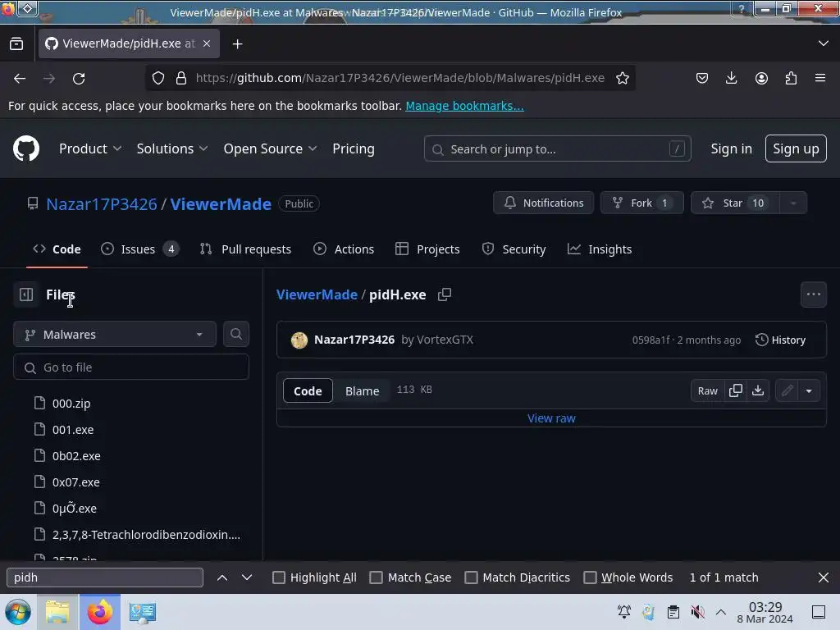Viewport: 840px width, 630px height.
Task: Open the Firefox account icon
Action: [761, 78]
